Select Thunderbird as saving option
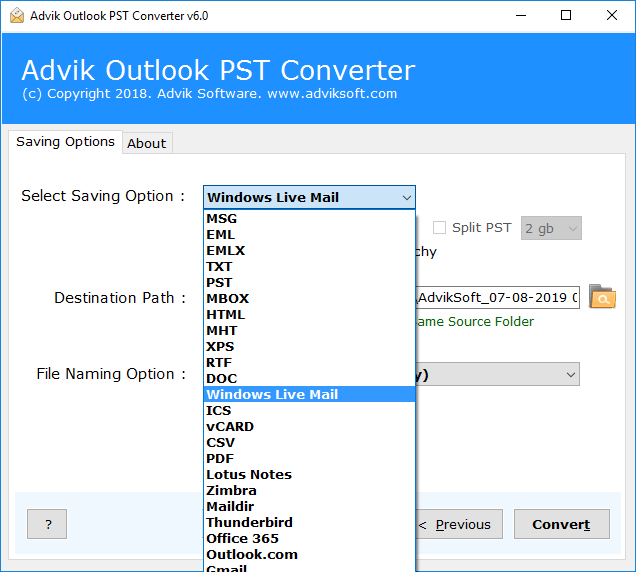 click(309, 522)
